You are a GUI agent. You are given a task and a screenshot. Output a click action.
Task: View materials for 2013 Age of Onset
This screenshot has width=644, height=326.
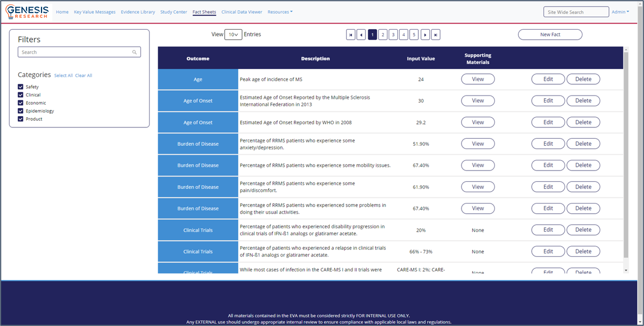click(x=478, y=100)
